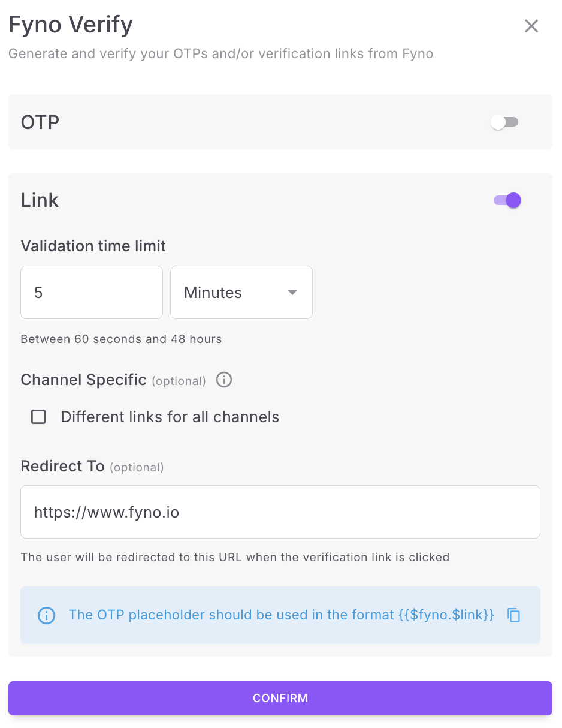Copy the link placeholder to clipboard

(513, 615)
